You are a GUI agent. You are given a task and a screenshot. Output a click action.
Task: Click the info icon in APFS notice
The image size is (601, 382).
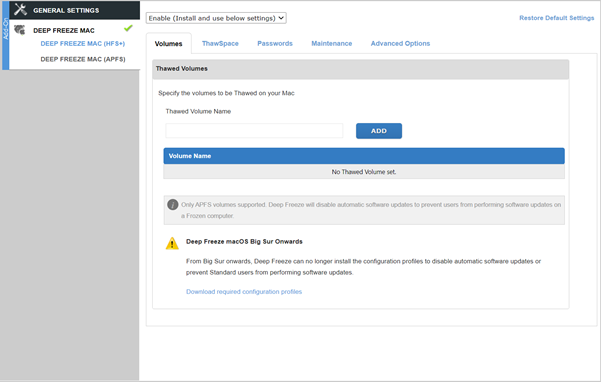click(x=172, y=205)
